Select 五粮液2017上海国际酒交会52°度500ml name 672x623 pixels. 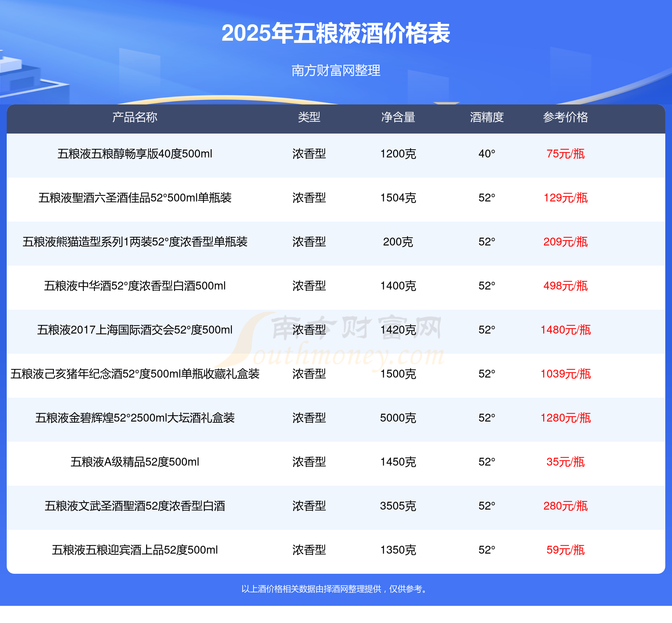coord(135,330)
